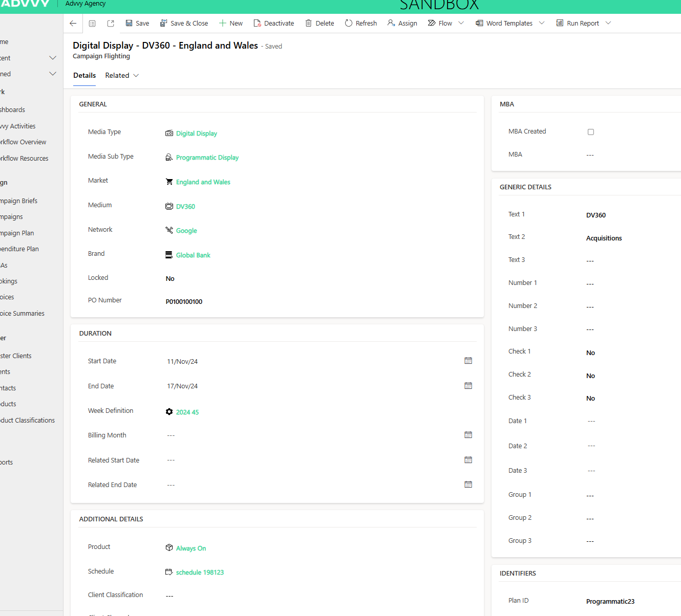Open the Related tab dropdown

pos(122,76)
